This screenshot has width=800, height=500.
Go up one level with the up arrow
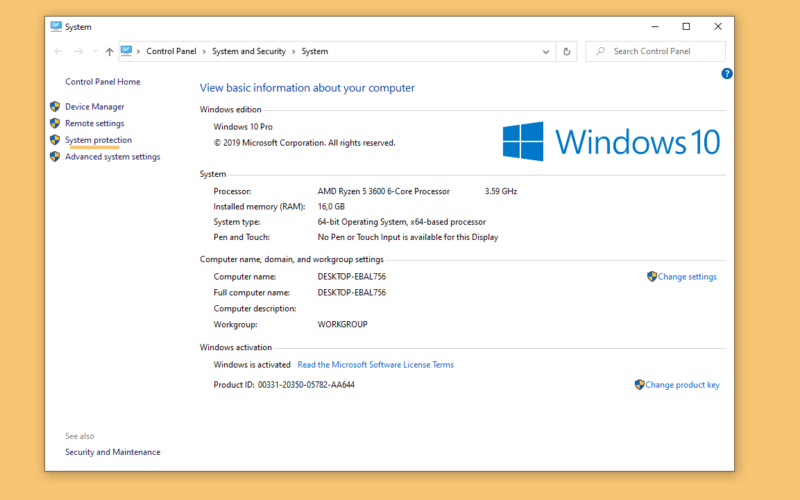click(x=109, y=52)
